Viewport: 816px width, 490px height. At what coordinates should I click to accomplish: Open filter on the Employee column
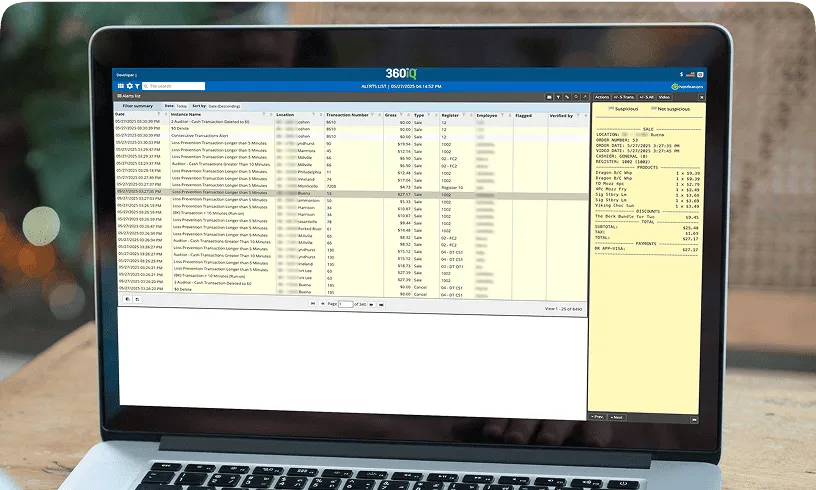pyautogui.click(x=502, y=115)
